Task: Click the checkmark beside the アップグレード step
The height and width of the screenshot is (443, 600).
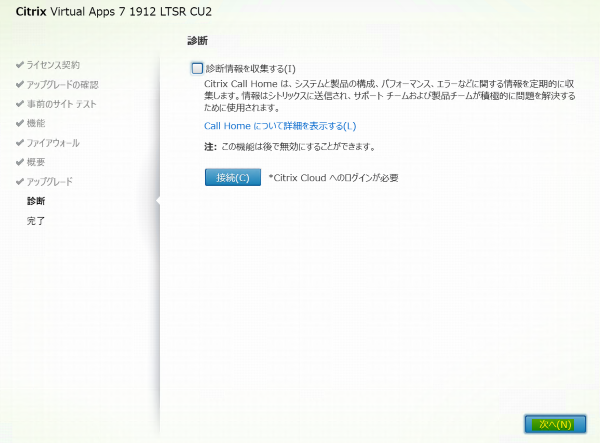Action: [x=20, y=181]
